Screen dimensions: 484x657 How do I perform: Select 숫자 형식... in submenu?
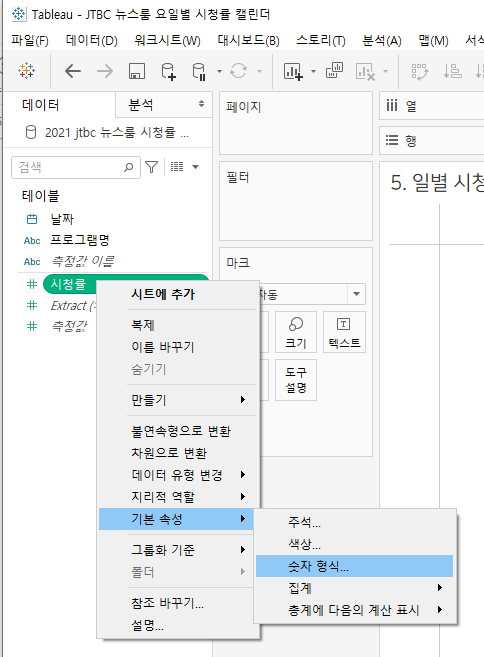coord(355,566)
